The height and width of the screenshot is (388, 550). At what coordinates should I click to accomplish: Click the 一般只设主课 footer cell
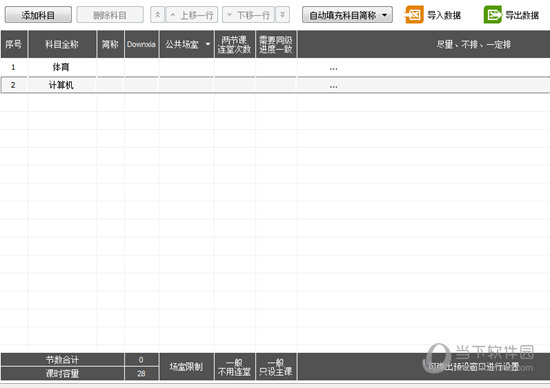click(276, 367)
